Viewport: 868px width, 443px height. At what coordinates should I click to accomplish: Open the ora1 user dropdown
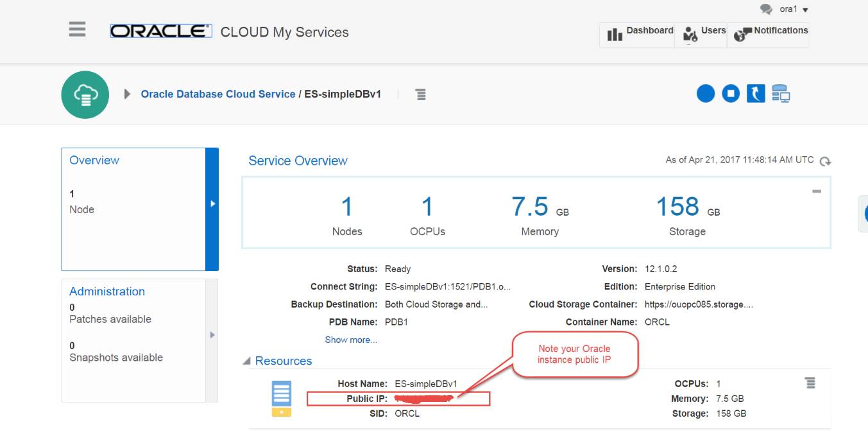click(794, 10)
